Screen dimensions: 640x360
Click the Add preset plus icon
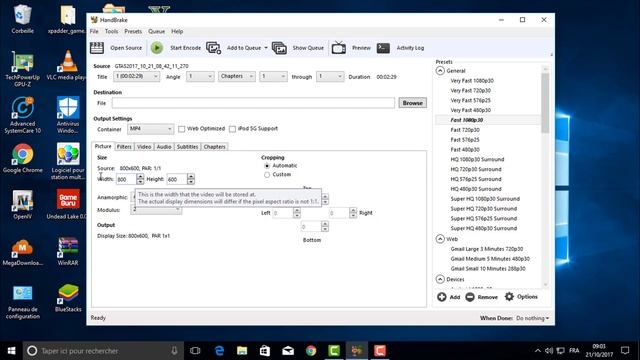click(x=442, y=297)
